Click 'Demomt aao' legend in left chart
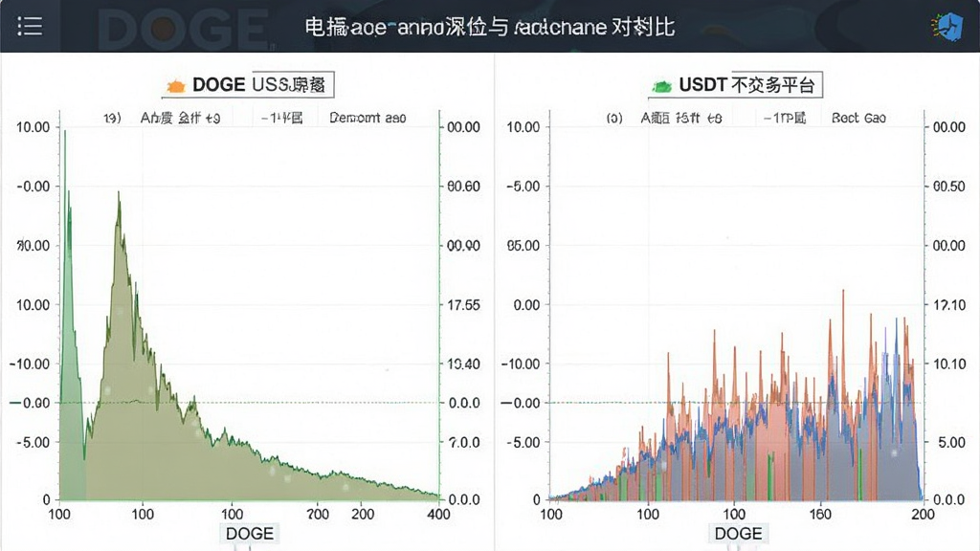Screen dimensions: 980x551 367,118
